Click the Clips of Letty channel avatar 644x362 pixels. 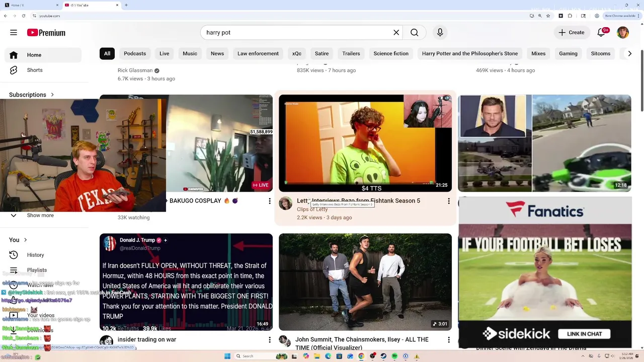pos(285,203)
